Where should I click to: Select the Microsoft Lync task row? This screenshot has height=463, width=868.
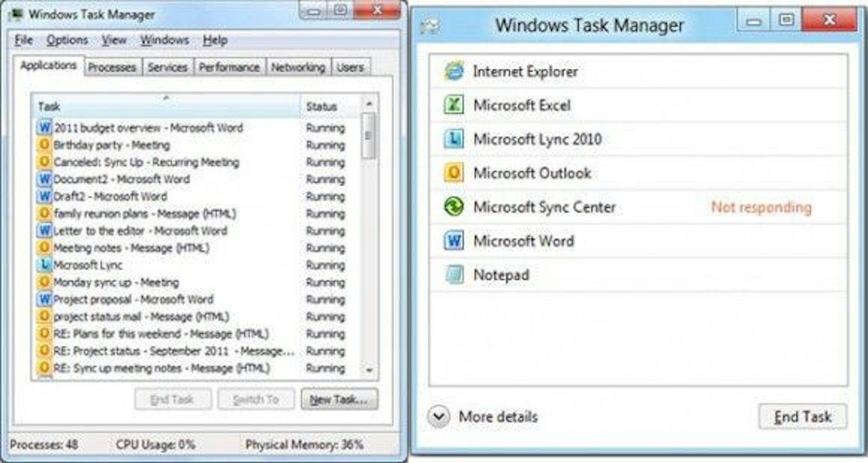click(x=197, y=265)
